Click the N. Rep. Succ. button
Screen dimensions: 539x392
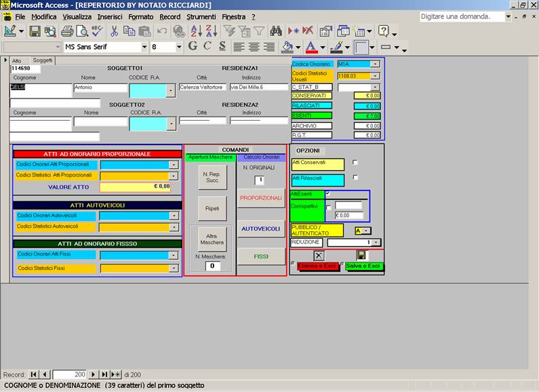click(212, 177)
